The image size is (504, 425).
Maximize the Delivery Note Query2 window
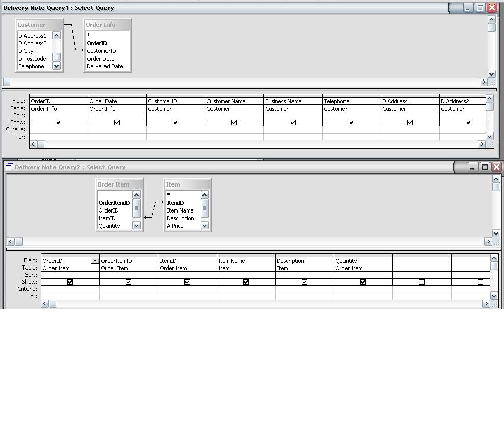pyautogui.click(x=485, y=167)
